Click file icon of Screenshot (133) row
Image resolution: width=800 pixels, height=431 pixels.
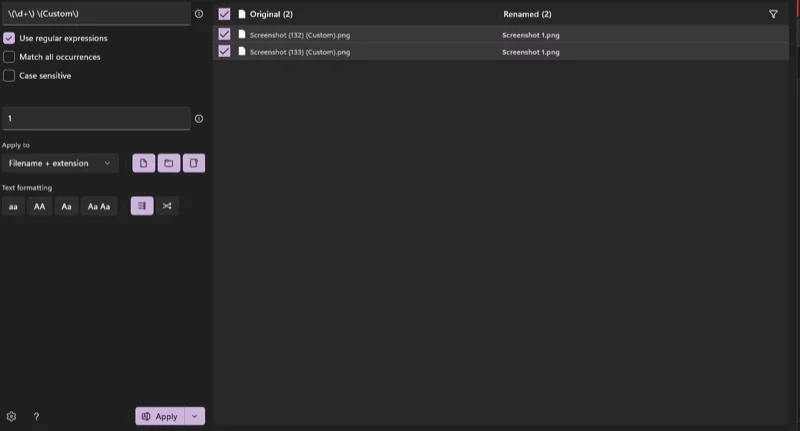click(x=242, y=51)
